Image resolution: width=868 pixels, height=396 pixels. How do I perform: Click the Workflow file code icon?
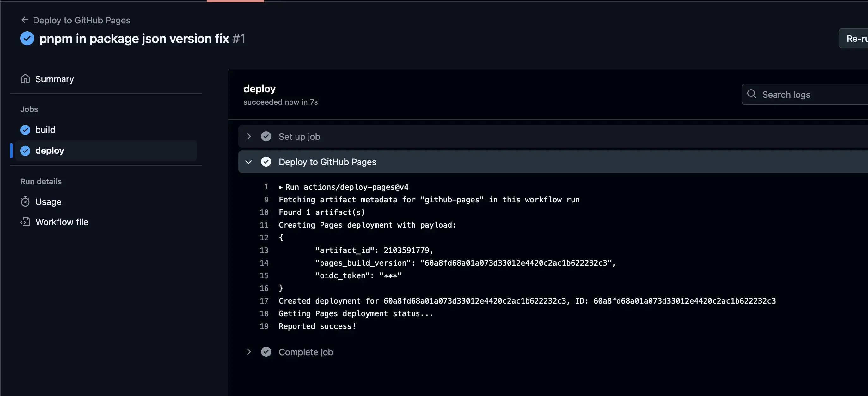25,222
